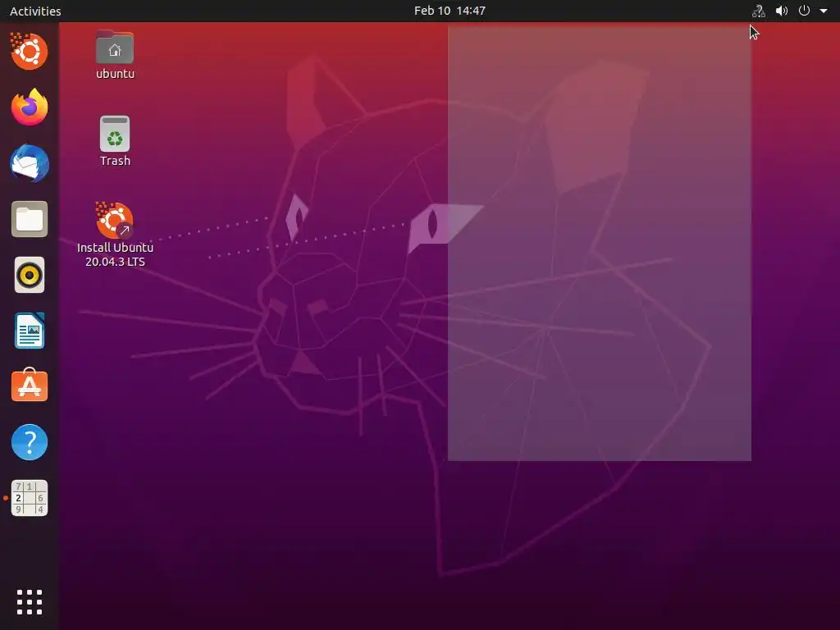The image size is (840, 630).
Task: Show Applications grid
Action: (29, 602)
